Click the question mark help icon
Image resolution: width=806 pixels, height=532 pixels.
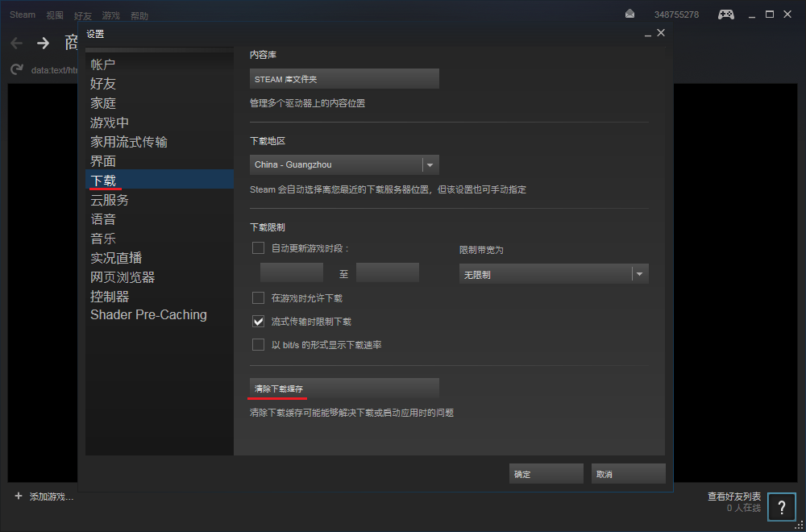[x=781, y=507]
